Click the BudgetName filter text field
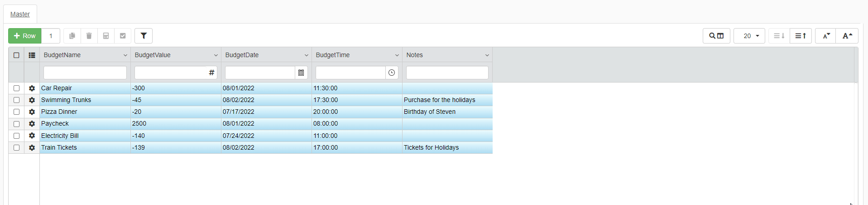Screen dimensions: 868x205 (x=85, y=73)
